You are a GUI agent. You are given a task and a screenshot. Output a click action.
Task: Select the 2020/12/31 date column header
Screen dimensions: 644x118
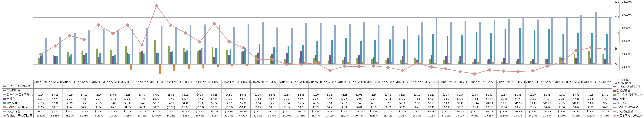point(605,82)
